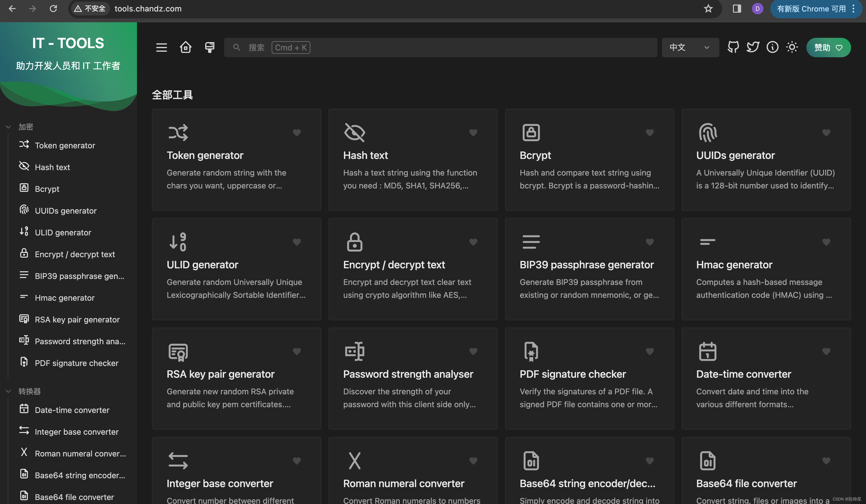This screenshot has height=504, width=866.
Task: Click the lock-square icon on Bcrypt card
Action: (531, 133)
